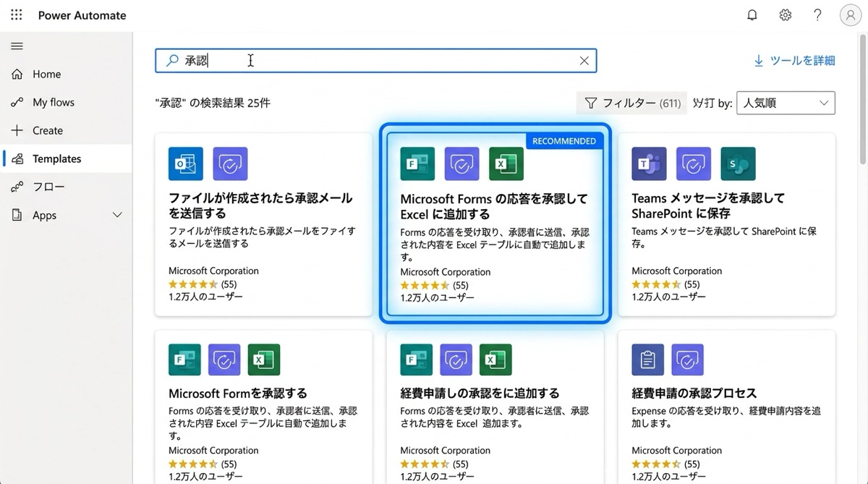Select Create in the sidebar
Viewport: 868px width, 484px height.
coord(47,131)
